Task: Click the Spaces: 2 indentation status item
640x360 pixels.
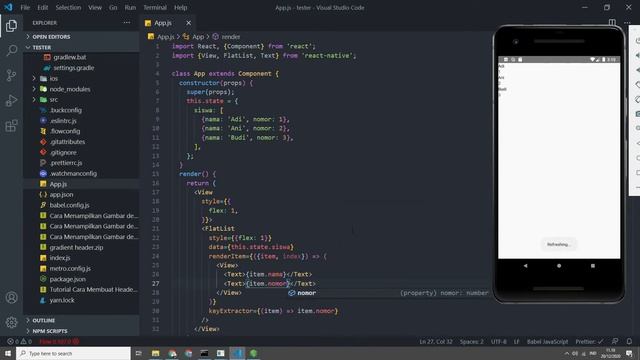Action: tap(471, 341)
